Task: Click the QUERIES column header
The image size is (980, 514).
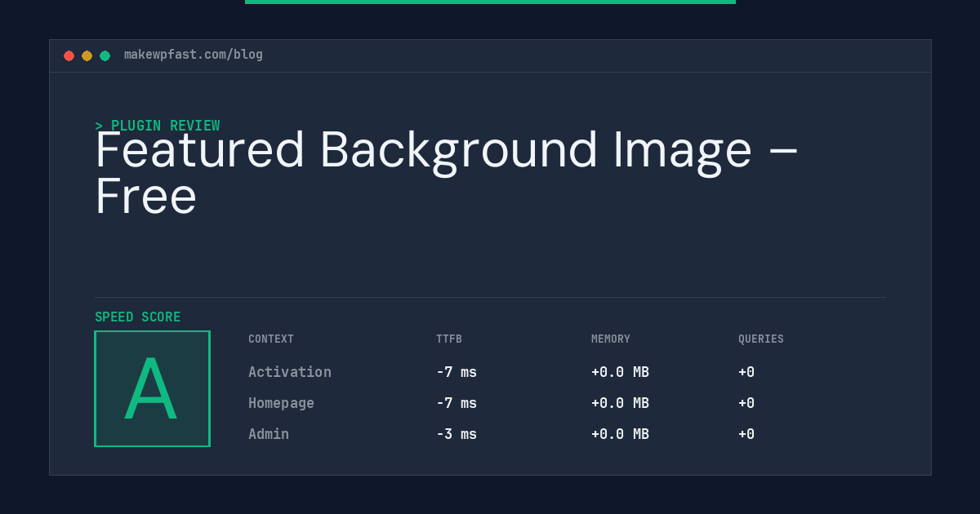Action: pos(761,339)
